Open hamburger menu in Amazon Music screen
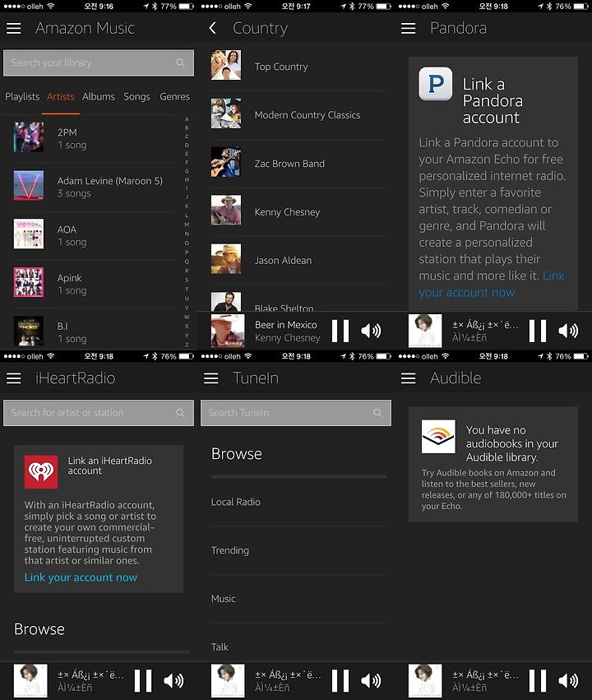The image size is (592, 700). pyautogui.click(x=13, y=28)
